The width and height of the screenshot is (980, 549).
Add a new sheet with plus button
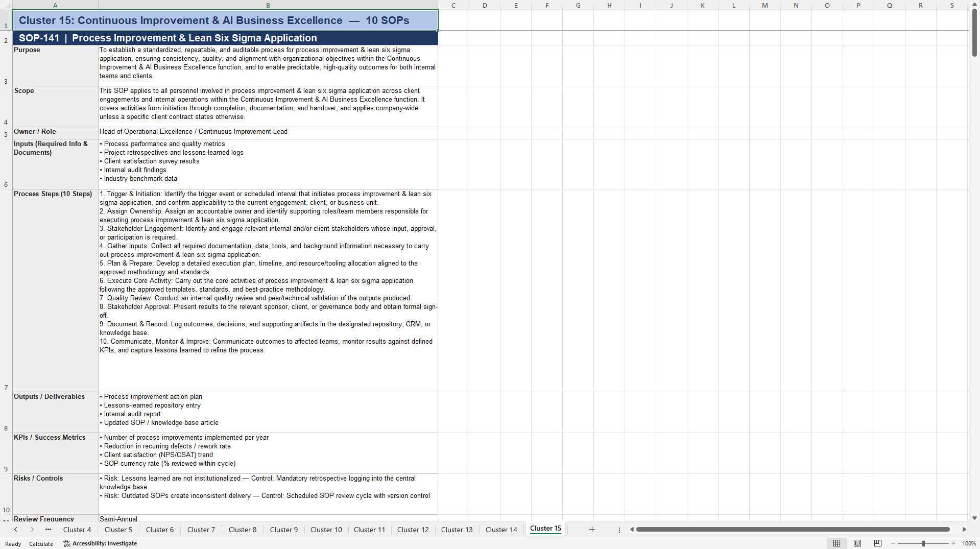tap(592, 530)
